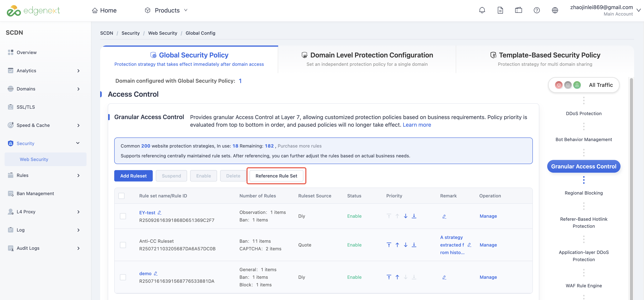Move EY-test ruleset to bottom priority
The height and width of the screenshot is (300, 644).
point(414,216)
